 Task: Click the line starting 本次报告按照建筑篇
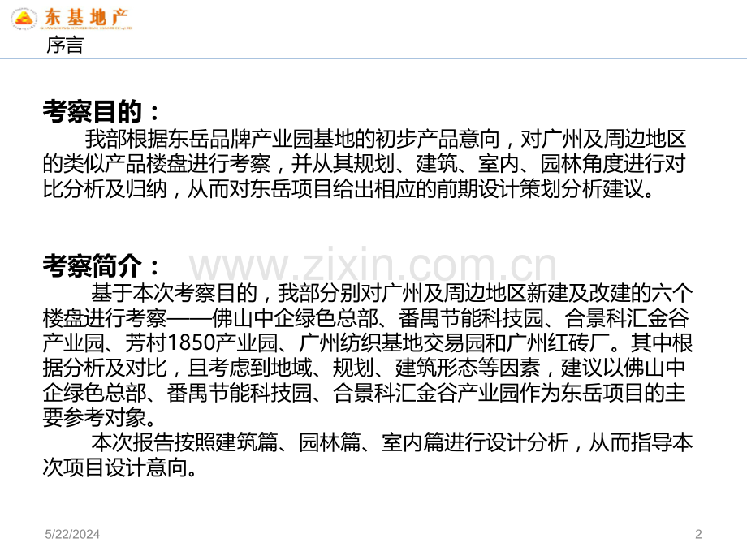pos(391,442)
